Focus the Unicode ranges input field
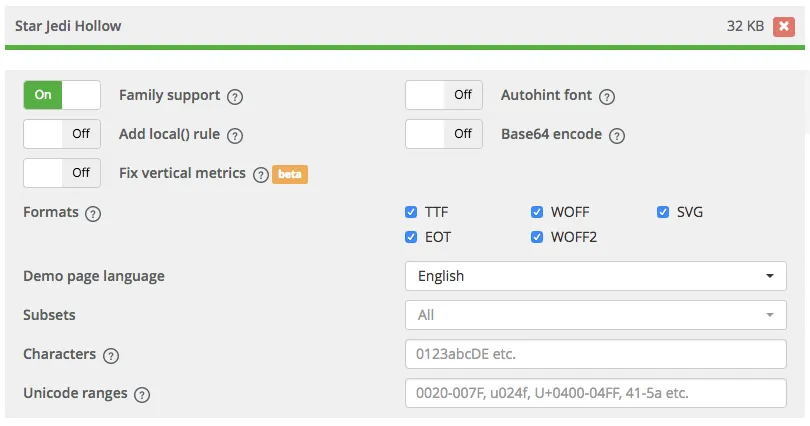Image resolution: width=810 pixels, height=426 pixels. coord(595,393)
